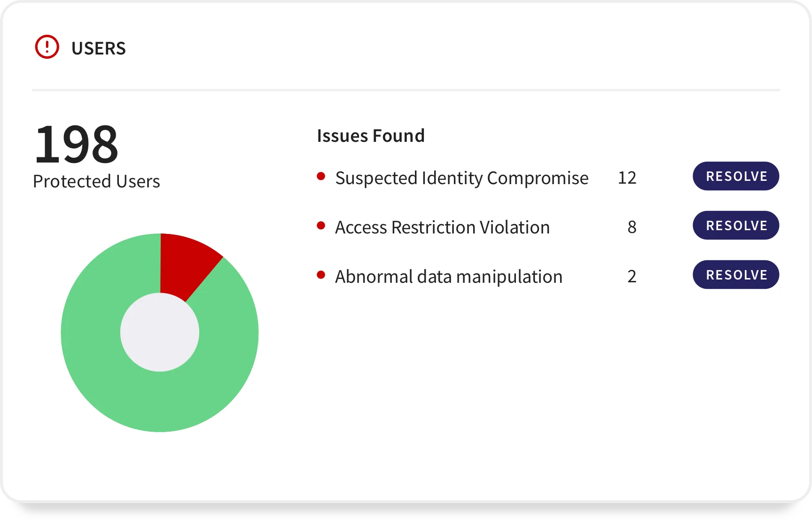Resolve Access Restriction Violation issues
The image size is (812, 520).
click(736, 225)
